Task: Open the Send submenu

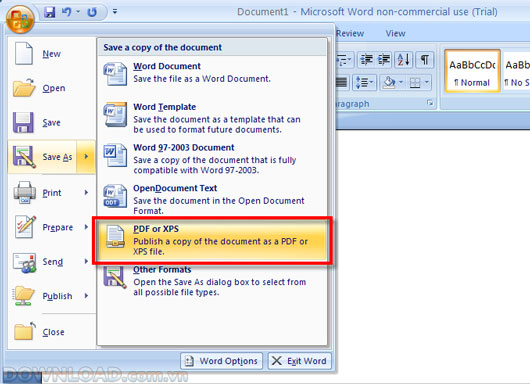Action: (52, 262)
